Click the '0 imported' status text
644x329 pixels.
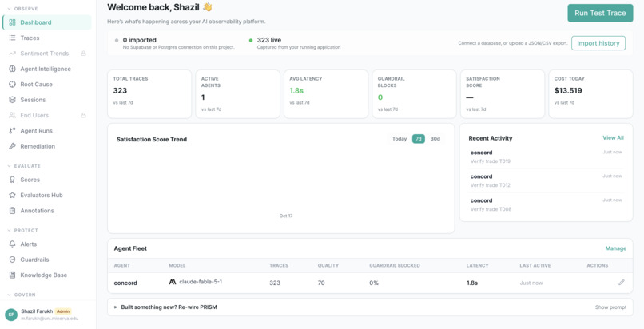click(x=140, y=40)
